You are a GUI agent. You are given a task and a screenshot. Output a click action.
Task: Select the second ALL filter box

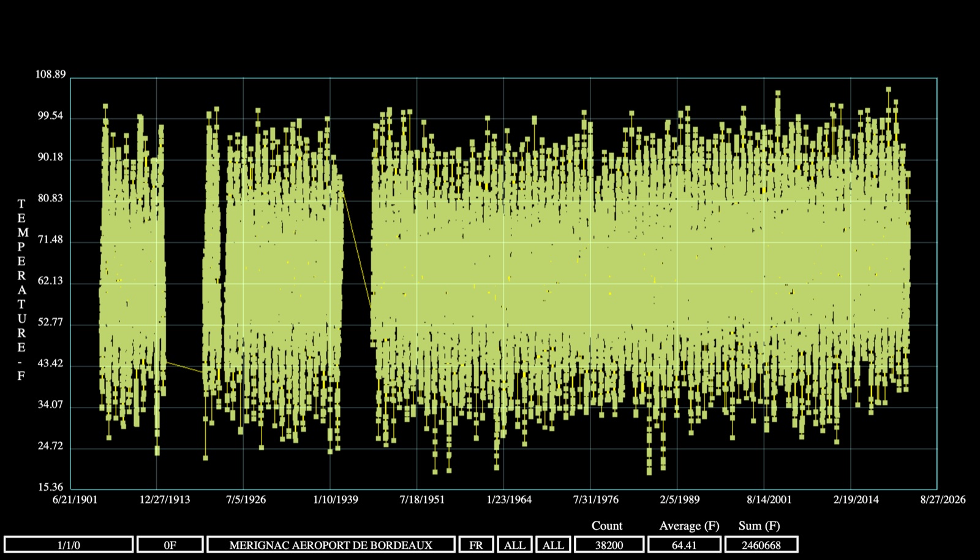point(553,545)
